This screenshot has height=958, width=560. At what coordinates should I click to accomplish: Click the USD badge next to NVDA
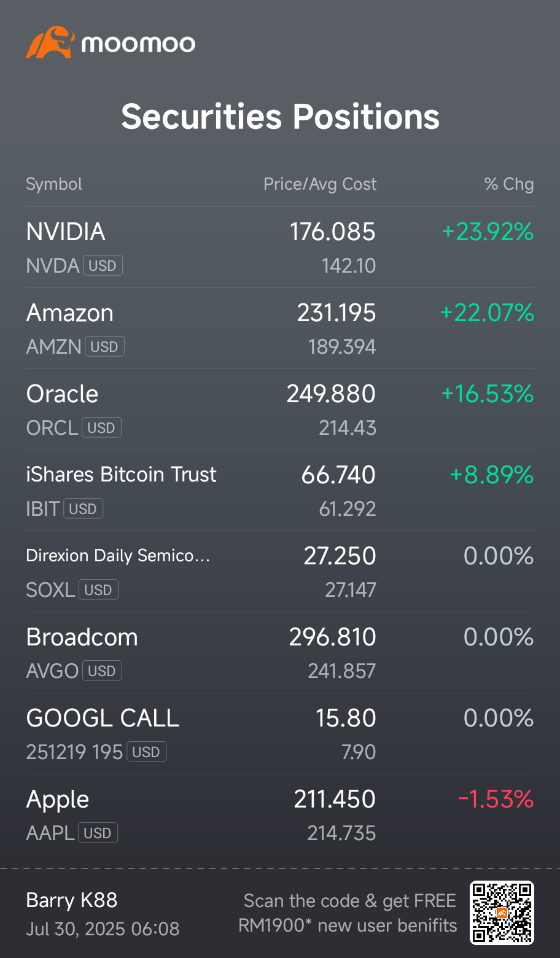[103, 265]
